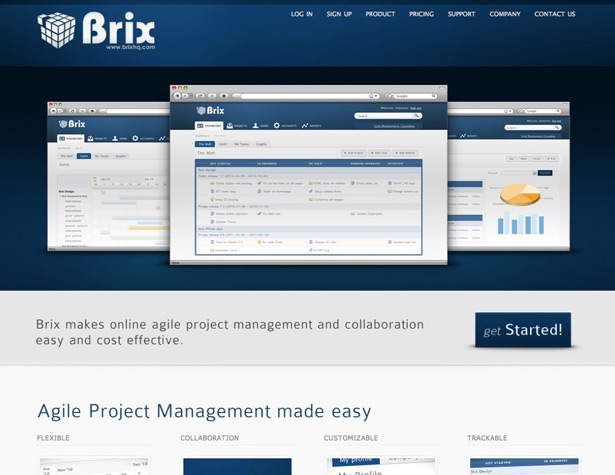Click the COLLABORATION section heading

click(x=209, y=438)
